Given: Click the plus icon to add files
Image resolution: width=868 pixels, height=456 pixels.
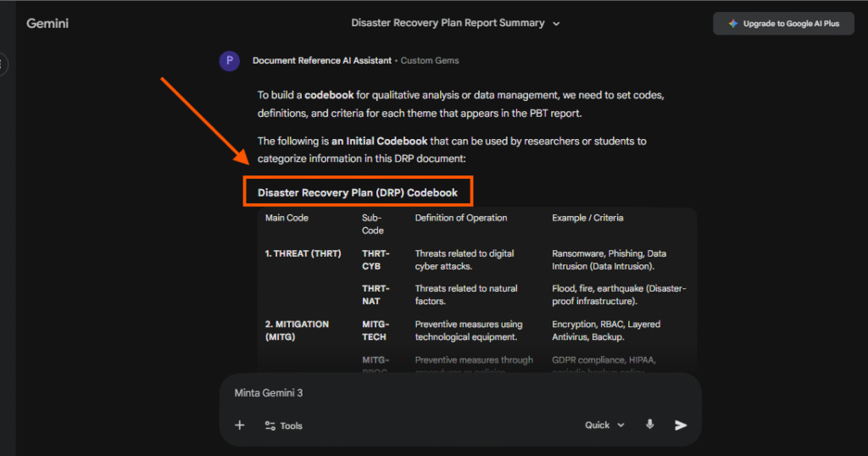Looking at the screenshot, I should point(240,425).
